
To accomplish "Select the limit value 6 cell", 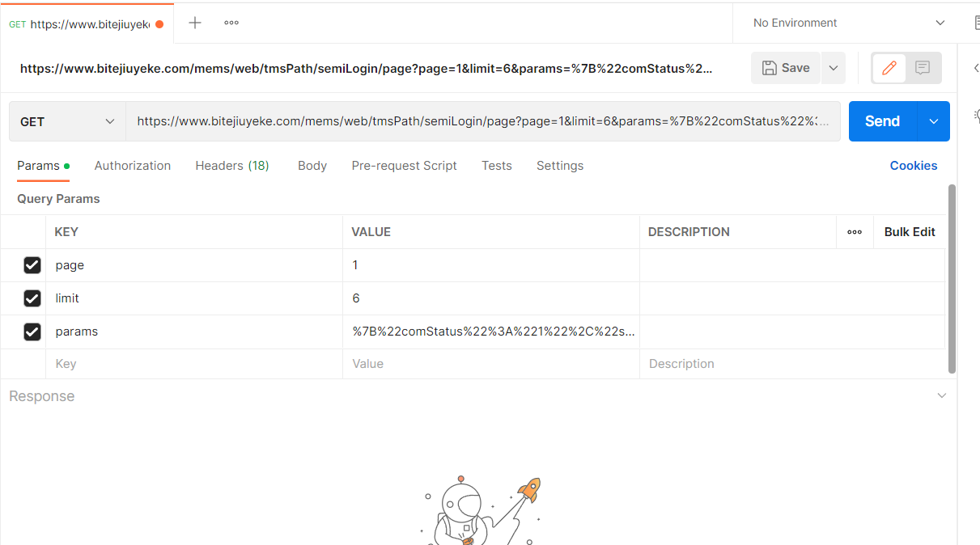I will tap(491, 298).
